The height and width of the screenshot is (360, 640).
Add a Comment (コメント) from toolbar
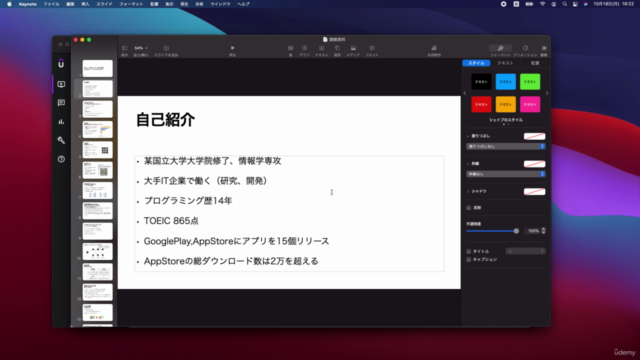point(372,48)
